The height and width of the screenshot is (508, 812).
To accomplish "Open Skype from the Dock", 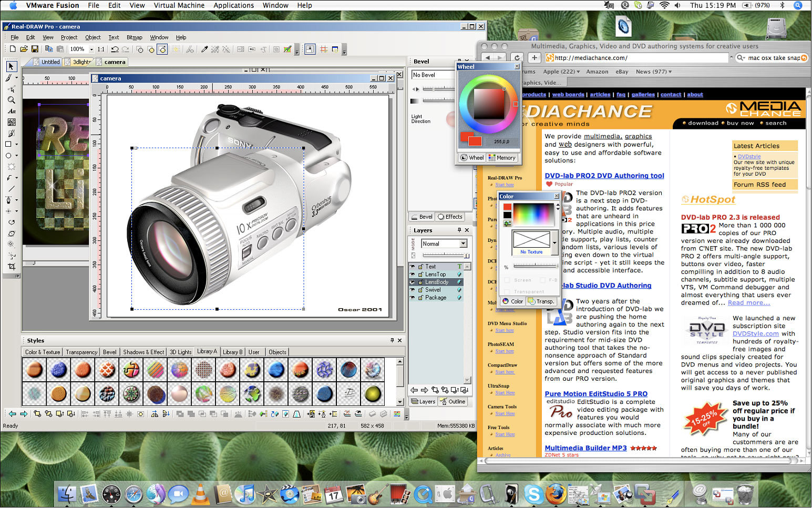I will 533,494.
